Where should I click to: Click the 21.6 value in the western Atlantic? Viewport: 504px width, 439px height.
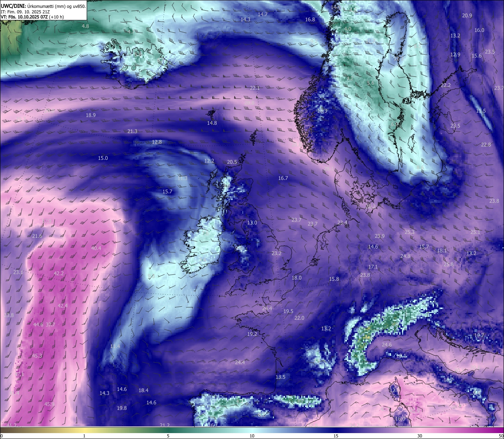(37, 236)
